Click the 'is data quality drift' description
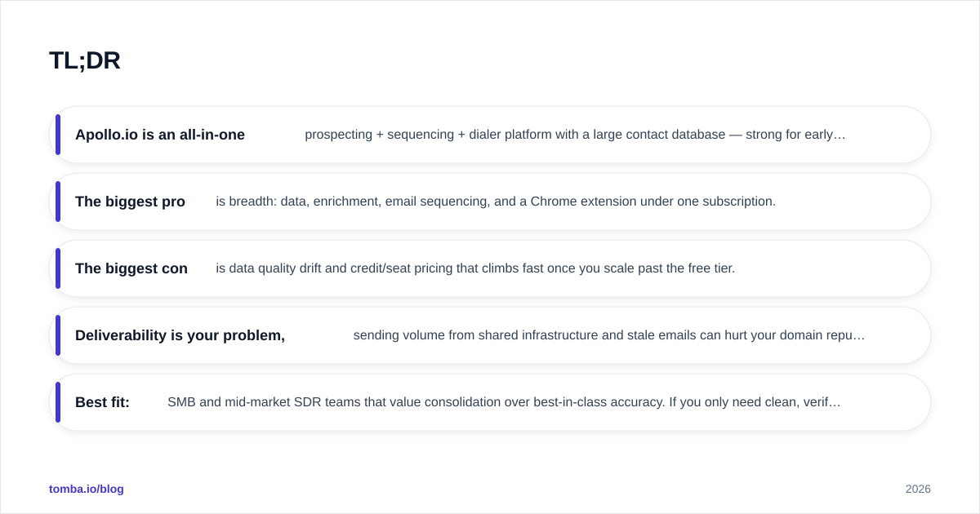The height and width of the screenshot is (514, 980). click(x=475, y=268)
